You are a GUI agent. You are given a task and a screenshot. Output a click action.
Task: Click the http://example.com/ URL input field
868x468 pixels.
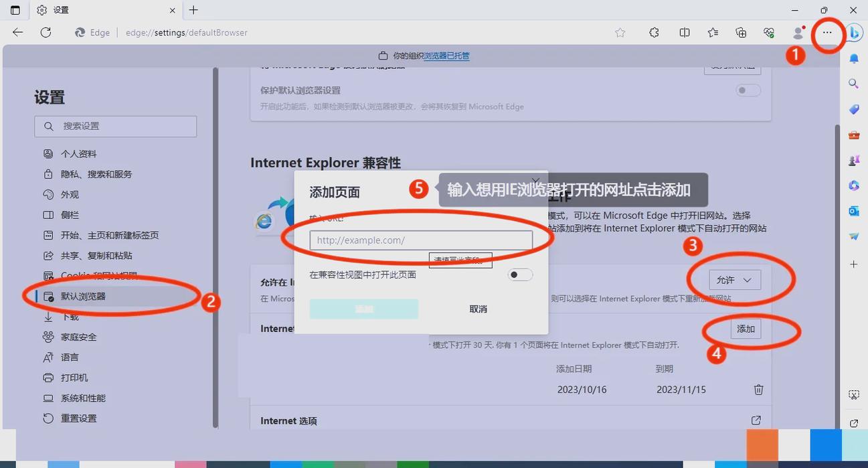coord(421,240)
